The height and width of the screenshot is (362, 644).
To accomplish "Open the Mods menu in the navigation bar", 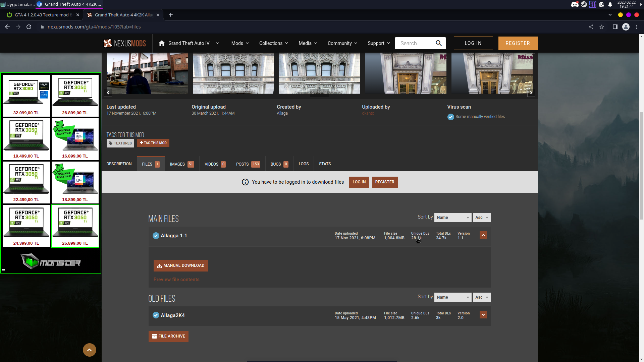I will coord(240,43).
